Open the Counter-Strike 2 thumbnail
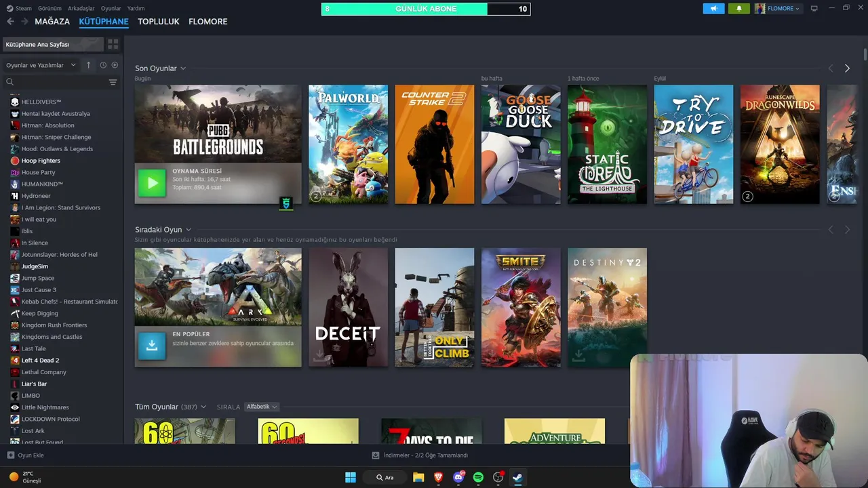 (435, 144)
